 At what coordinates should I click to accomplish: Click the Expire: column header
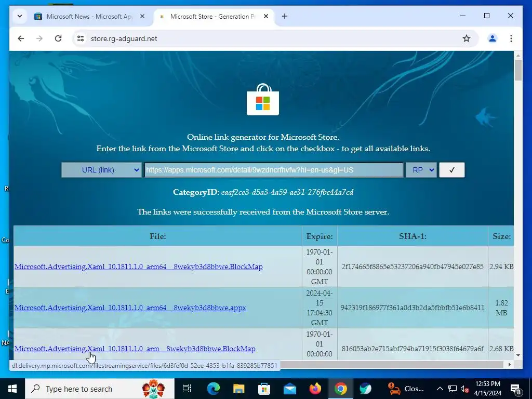[x=320, y=236]
